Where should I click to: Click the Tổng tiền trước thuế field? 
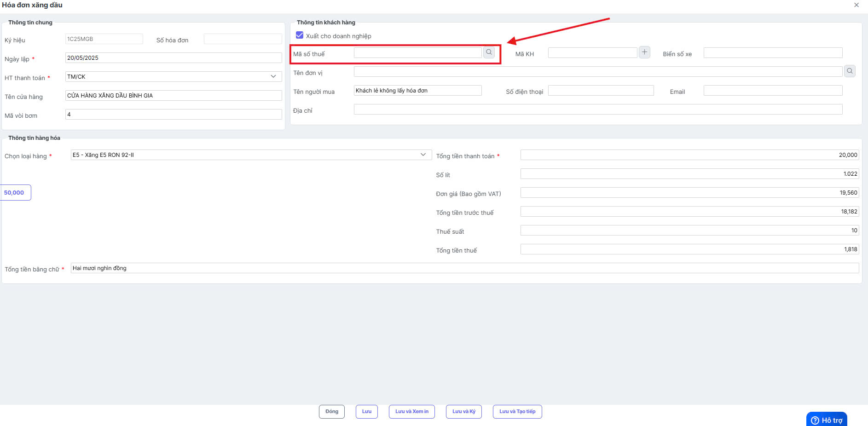click(689, 212)
